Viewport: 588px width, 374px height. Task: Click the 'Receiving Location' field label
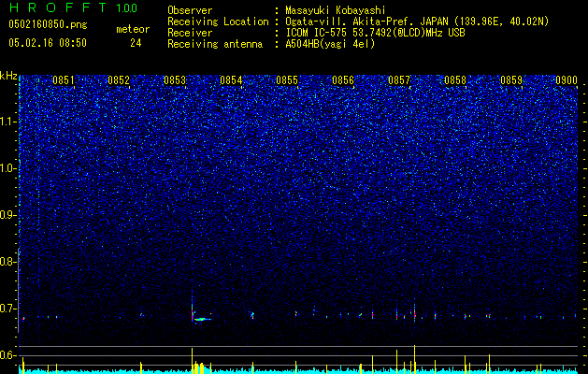218,22
